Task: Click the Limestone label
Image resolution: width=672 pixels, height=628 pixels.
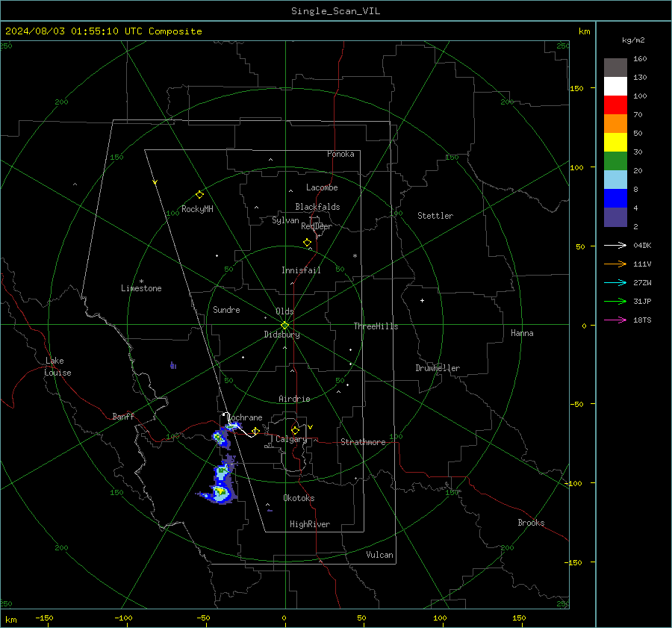Action: coord(141,288)
